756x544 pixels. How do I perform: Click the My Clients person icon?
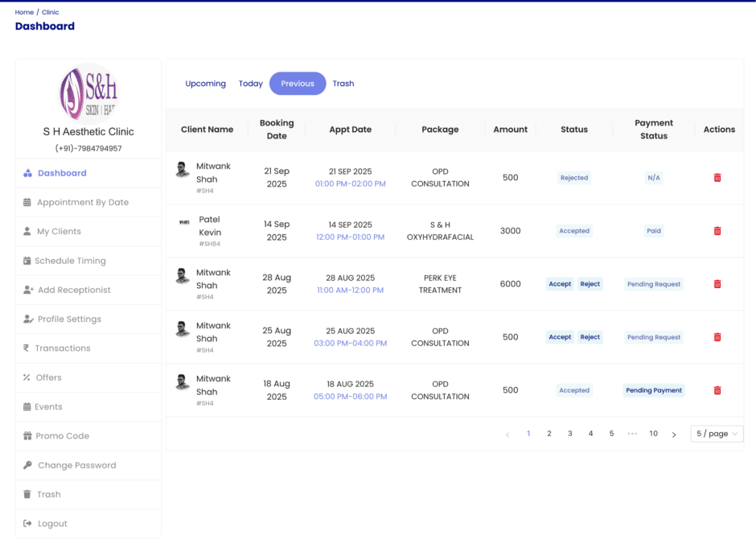click(27, 231)
